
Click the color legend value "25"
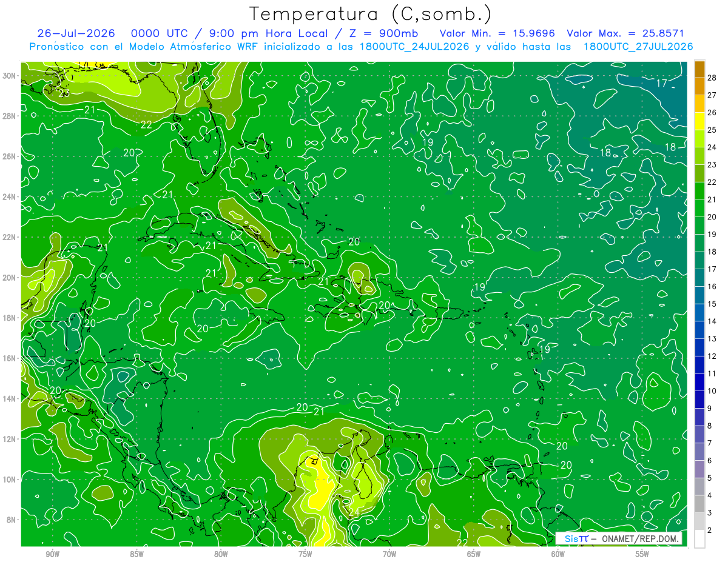click(x=712, y=130)
